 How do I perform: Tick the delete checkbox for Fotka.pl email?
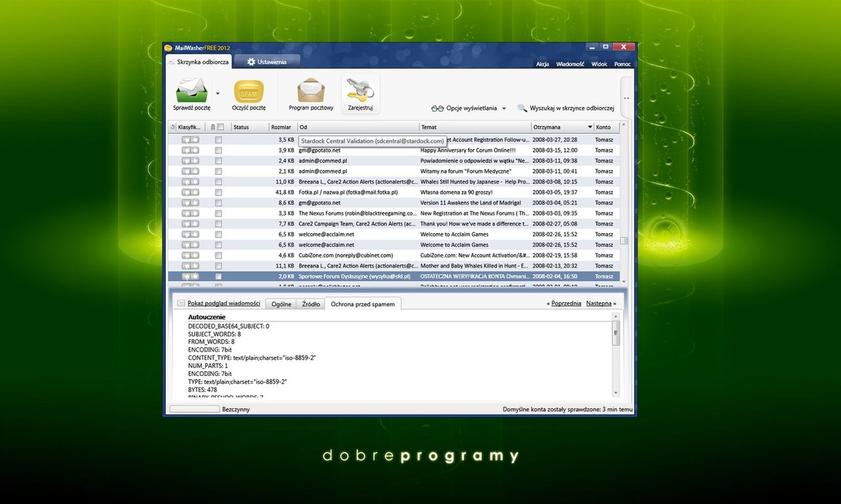click(x=218, y=193)
